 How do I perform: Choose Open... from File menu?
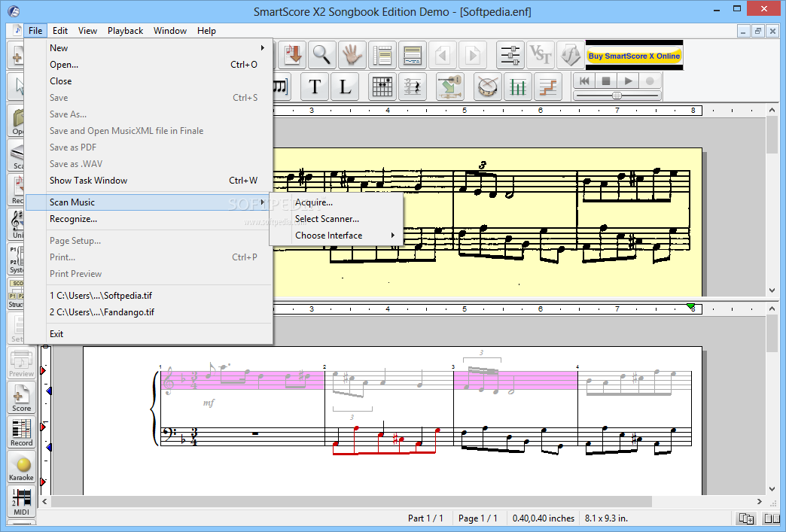coord(148,64)
